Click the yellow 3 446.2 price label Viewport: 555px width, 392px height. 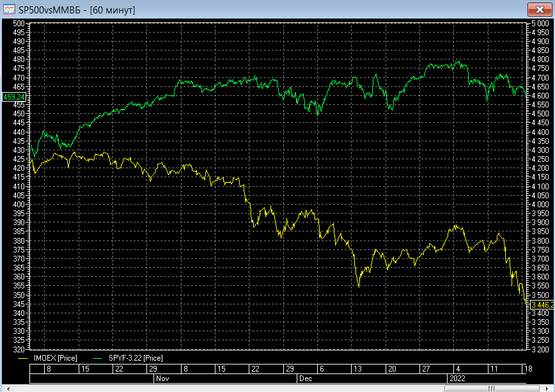point(542,304)
